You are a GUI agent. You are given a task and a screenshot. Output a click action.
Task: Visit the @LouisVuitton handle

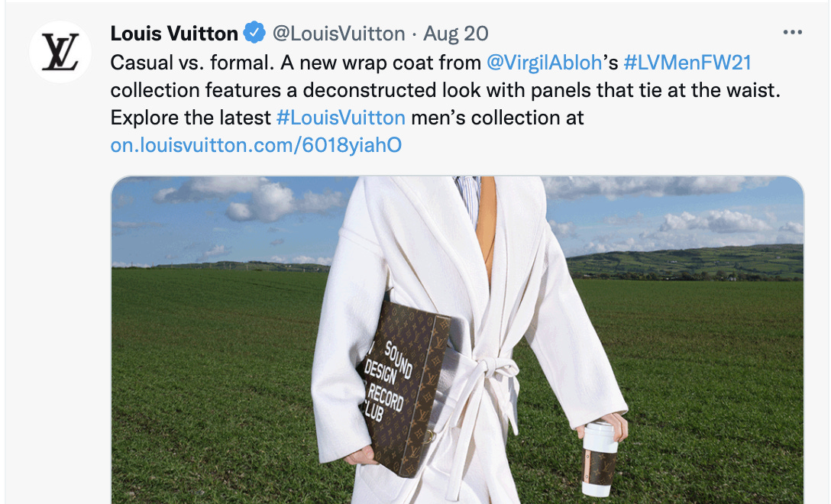338,34
